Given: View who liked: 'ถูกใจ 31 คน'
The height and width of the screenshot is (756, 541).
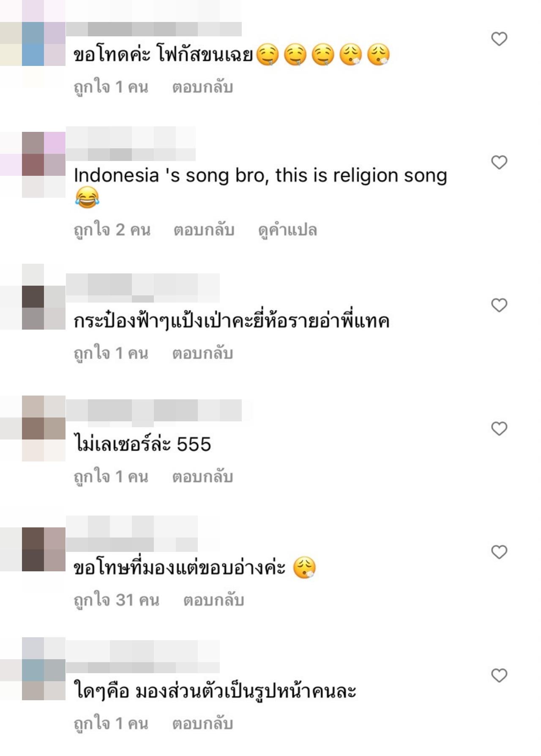Looking at the screenshot, I should click(117, 600).
